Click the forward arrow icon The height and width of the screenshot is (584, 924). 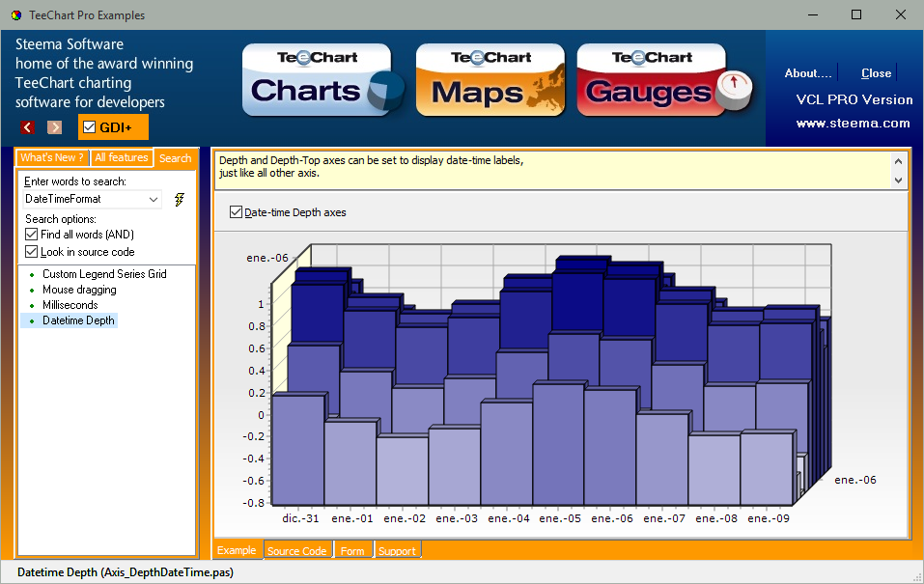pyautogui.click(x=54, y=127)
